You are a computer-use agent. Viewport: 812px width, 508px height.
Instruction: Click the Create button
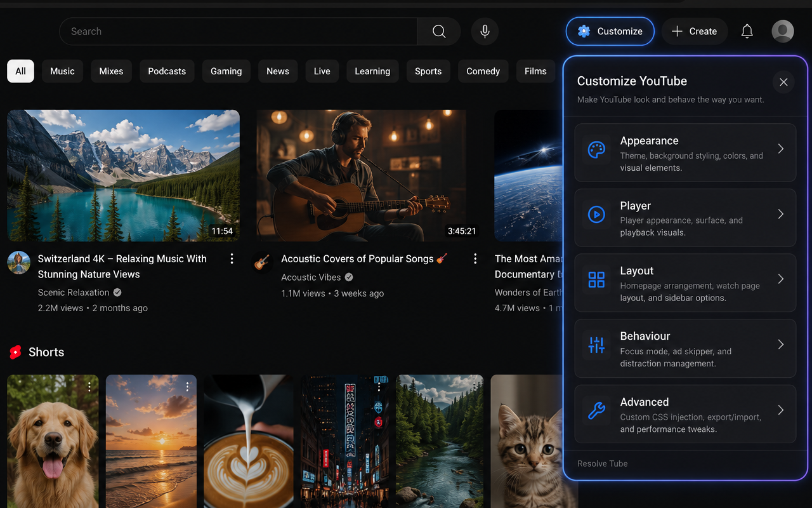(x=694, y=31)
